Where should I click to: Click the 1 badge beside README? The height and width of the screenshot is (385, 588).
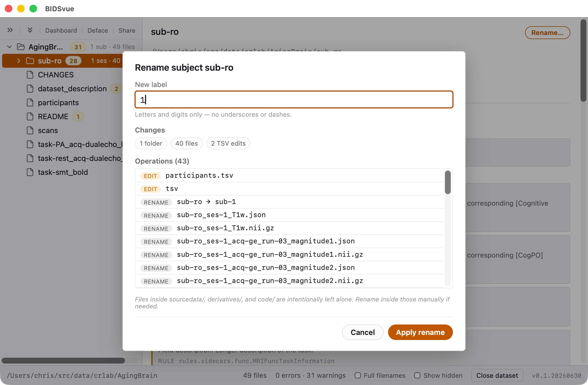click(x=78, y=116)
